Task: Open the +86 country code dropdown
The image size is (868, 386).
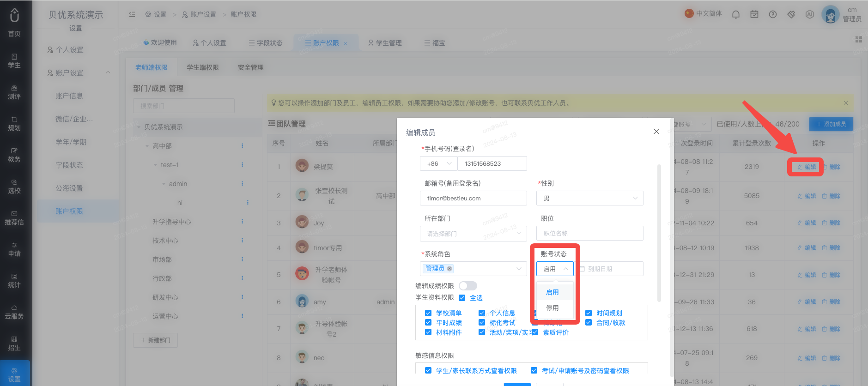Action: coord(438,163)
